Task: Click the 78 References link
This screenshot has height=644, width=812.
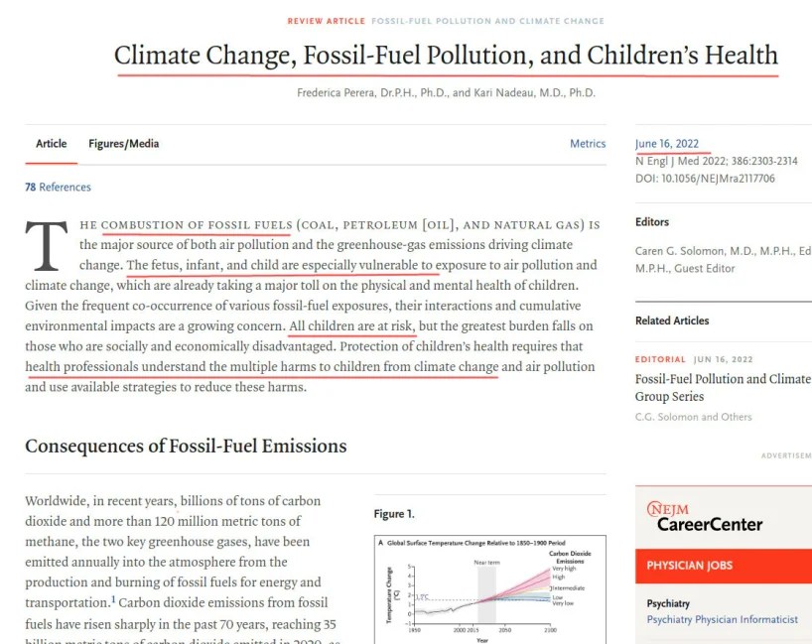Action: click(58, 188)
